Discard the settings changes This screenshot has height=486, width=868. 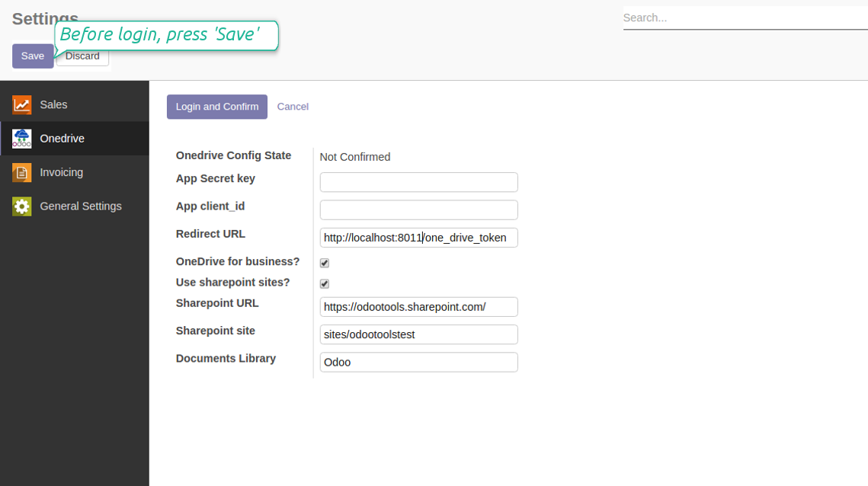82,56
